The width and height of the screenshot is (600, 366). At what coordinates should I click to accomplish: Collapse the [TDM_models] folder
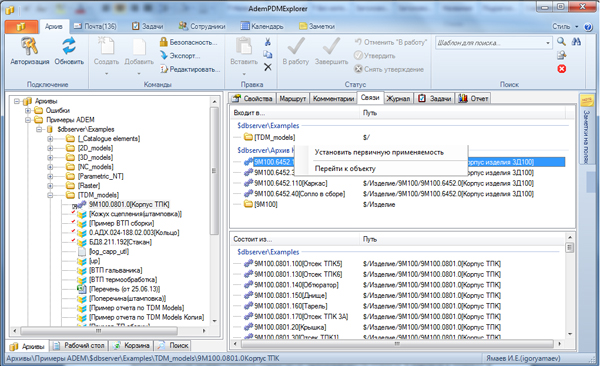[50, 195]
